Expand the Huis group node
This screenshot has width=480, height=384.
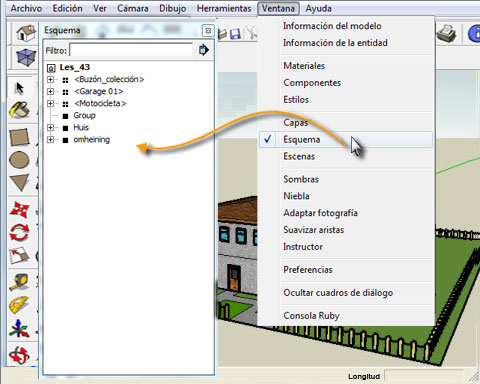point(50,127)
